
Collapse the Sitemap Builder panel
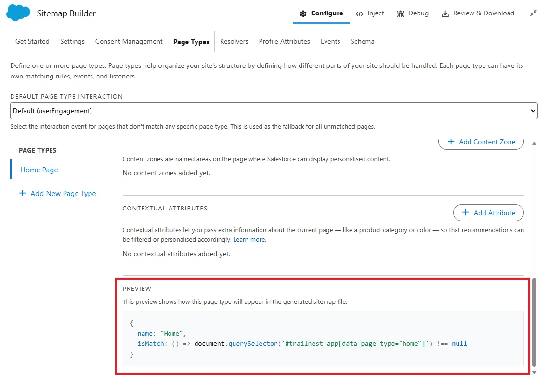point(533,13)
